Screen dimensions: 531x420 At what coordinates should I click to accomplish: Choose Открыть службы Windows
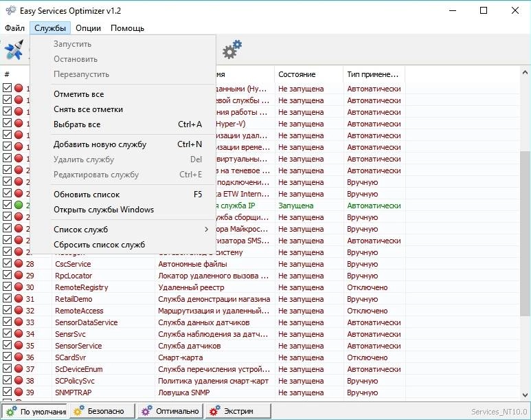click(x=123, y=210)
